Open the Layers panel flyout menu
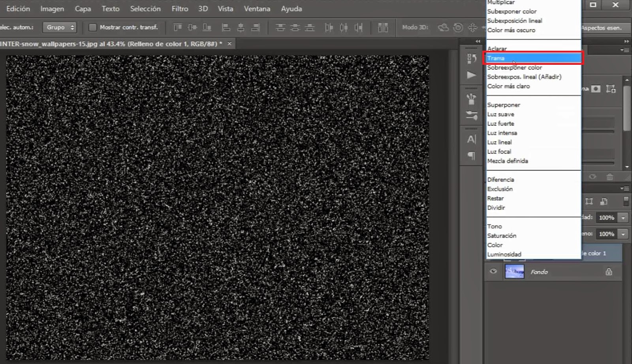Screen dimensions: 632x364 (624, 189)
